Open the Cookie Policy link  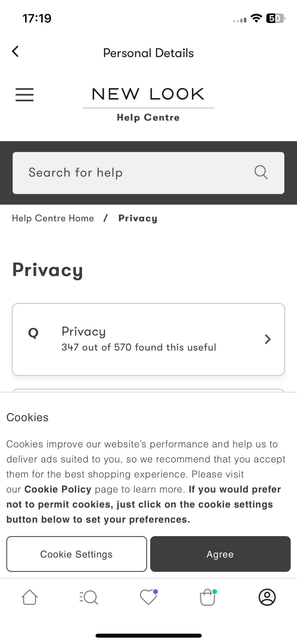coord(58,489)
